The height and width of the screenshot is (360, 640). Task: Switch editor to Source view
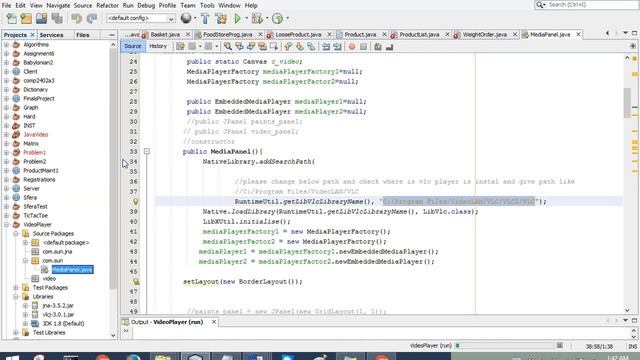tap(133, 46)
